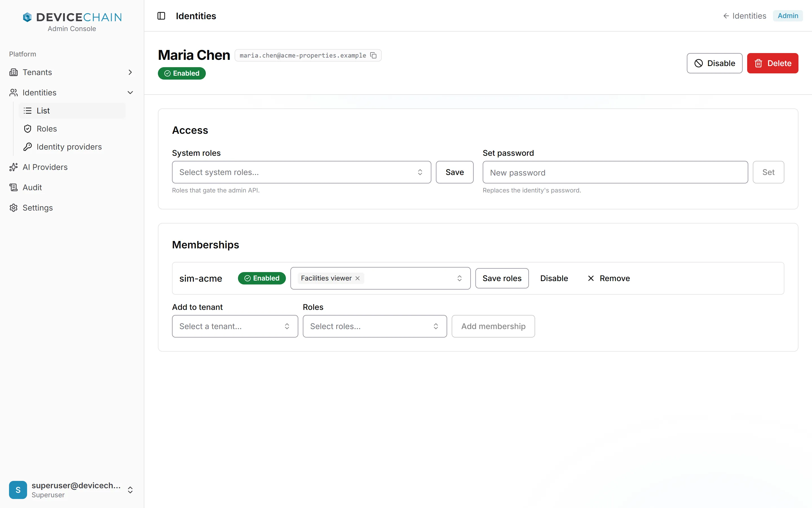Viewport: 812px width, 508px height.
Task: Click the Add membership button
Action: coord(493,326)
